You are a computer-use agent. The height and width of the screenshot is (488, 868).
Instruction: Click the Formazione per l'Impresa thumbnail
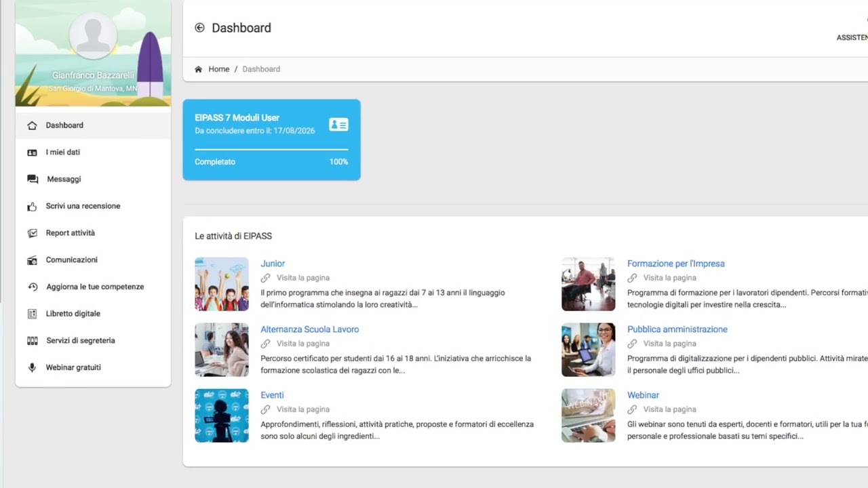pyautogui.click(x=589, y=284)
